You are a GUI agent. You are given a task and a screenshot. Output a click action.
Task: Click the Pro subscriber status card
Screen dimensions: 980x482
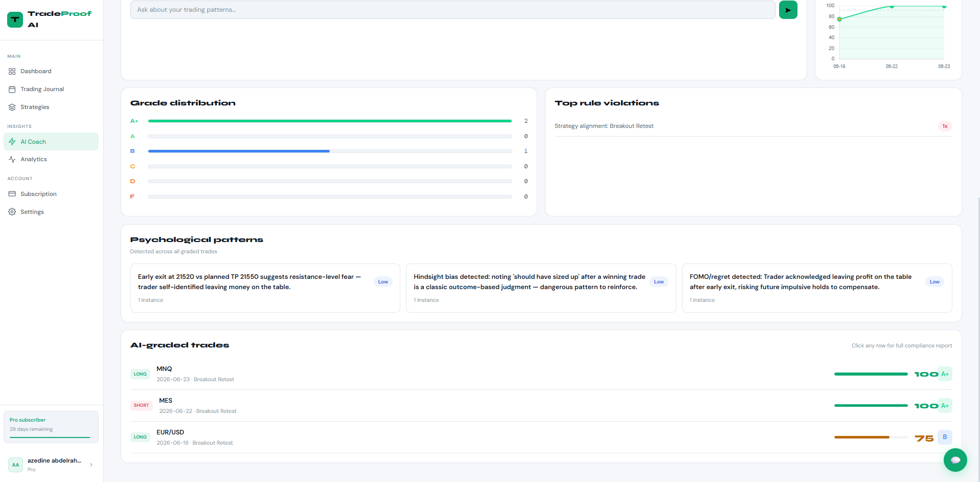coord(51,427)
